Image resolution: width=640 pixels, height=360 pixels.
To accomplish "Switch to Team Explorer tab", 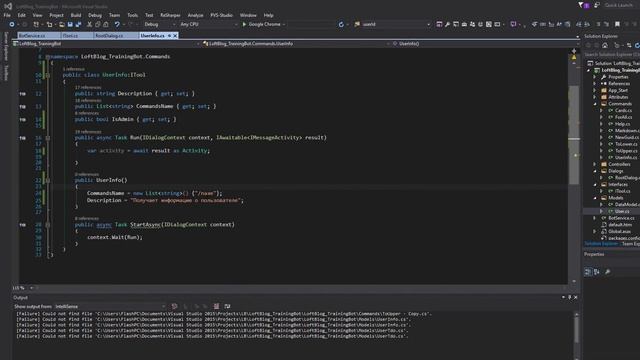I will (x=631, y=244).
